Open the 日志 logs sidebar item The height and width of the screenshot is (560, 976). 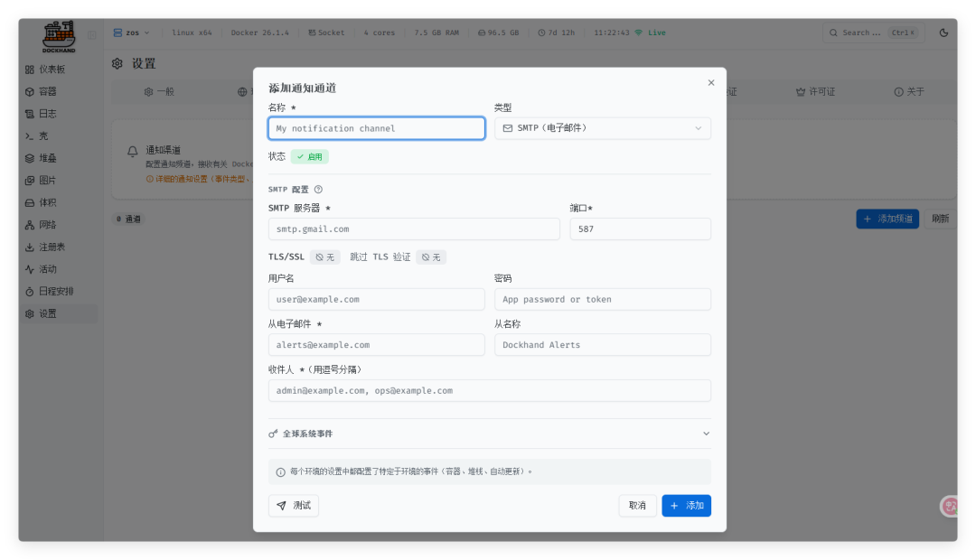[x=59, y=114]
